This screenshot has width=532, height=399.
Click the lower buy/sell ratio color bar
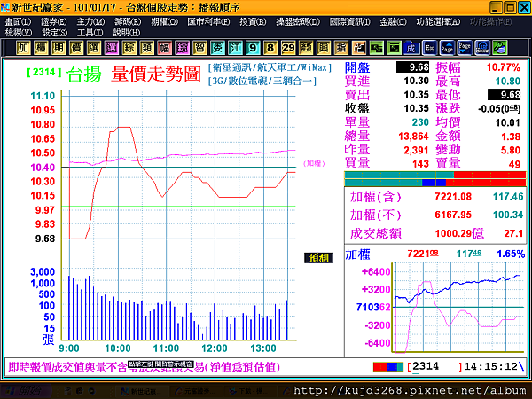tap(435, 183)
